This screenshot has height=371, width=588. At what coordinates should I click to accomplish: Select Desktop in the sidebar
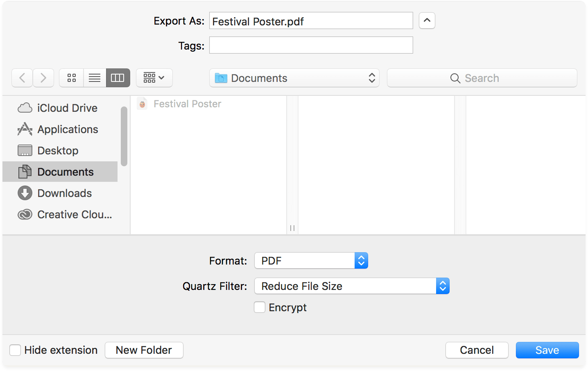click(60, 151)
